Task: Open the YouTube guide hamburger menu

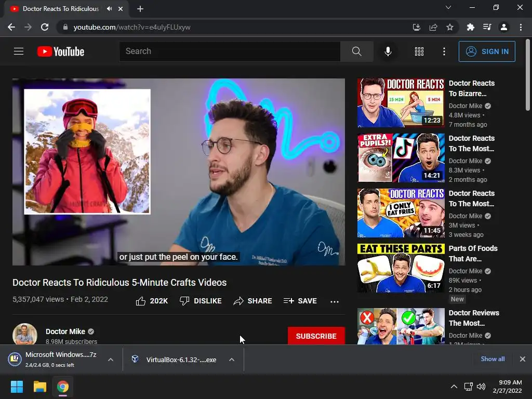Action: [x=19, y=51]
